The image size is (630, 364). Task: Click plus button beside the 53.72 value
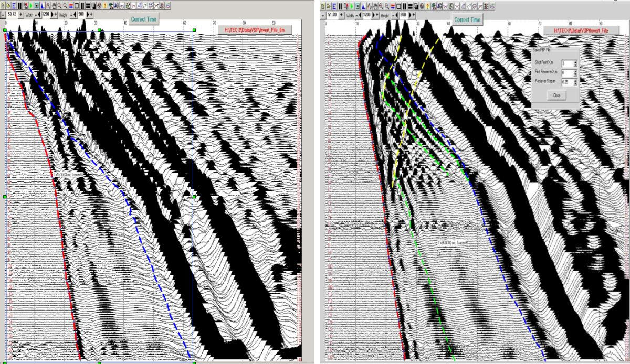click(x=21, y=14)
